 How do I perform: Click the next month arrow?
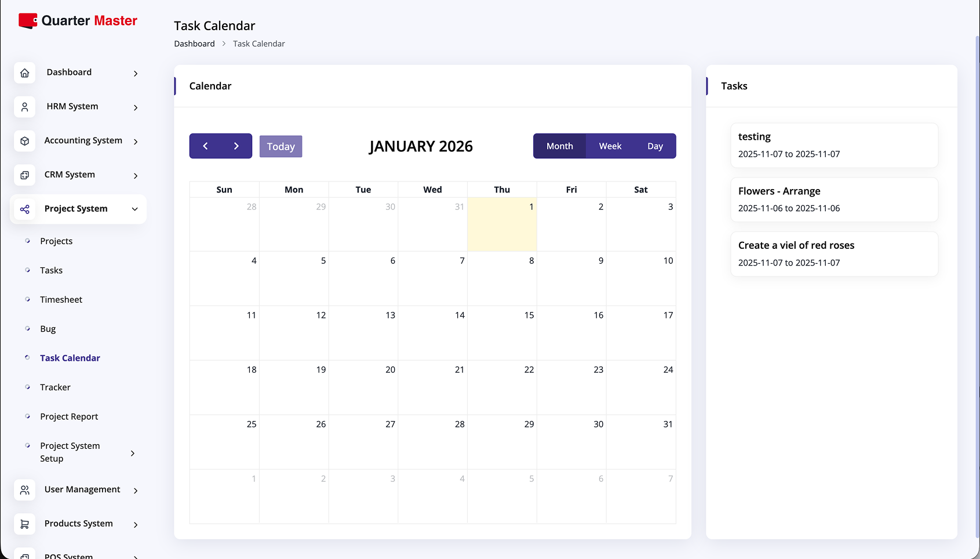pyautogui.click(x=236, y=146)
